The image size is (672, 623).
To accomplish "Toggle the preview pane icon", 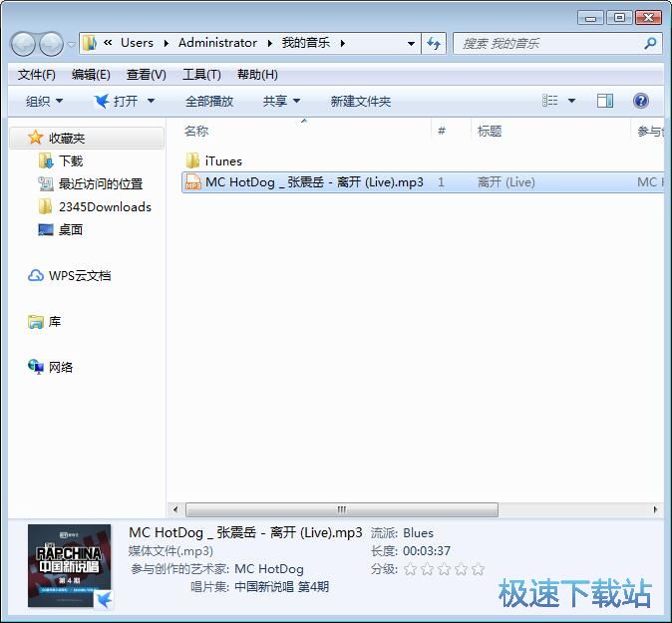I will pos(605,101).
